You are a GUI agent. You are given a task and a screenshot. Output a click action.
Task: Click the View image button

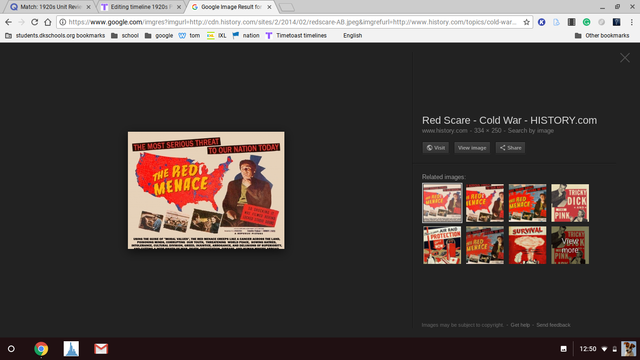[x=472, y=148]
